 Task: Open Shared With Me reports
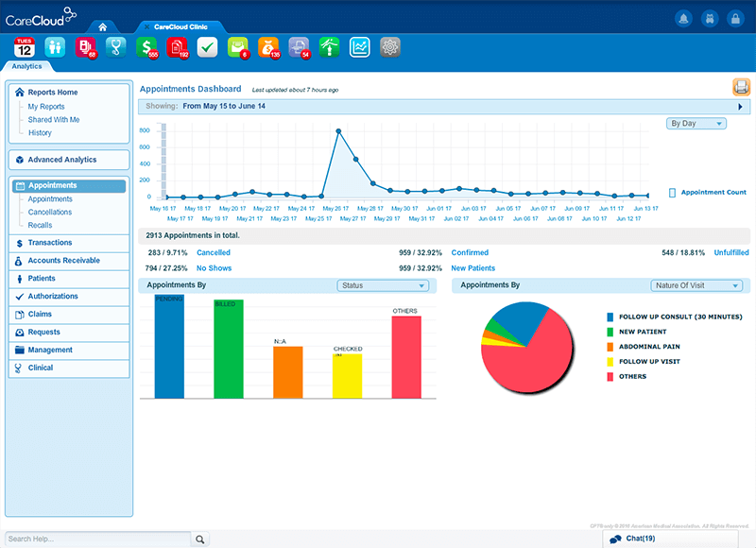pyautogui.click(x=54, y=120)
